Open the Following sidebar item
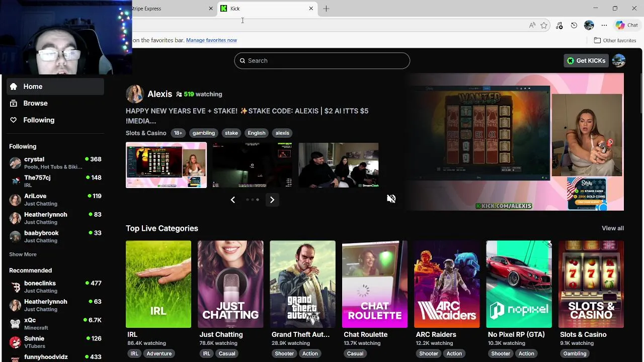 click(55, 120)
